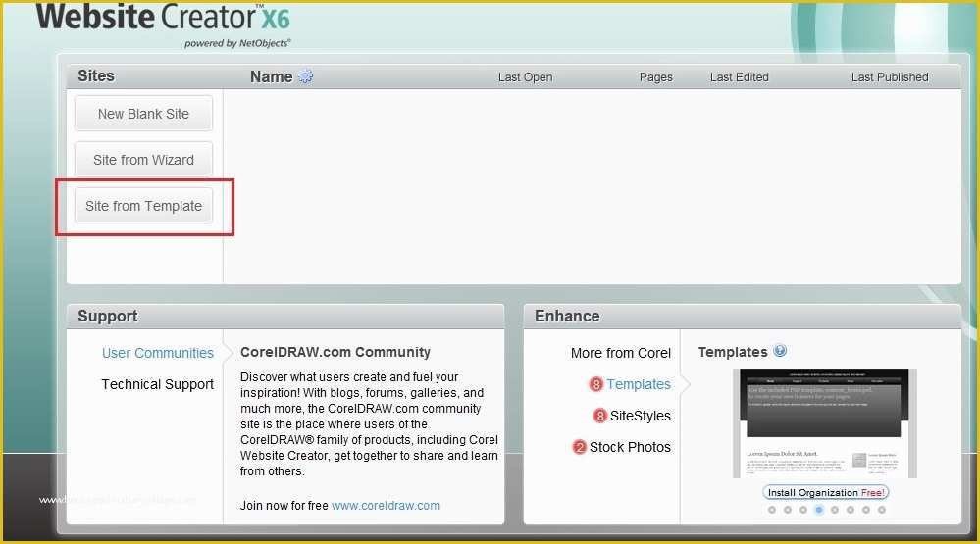The image size is (980, 544).
Task: Create a New Blank Site
Action: pyautogui.click(x=144, y=114)
